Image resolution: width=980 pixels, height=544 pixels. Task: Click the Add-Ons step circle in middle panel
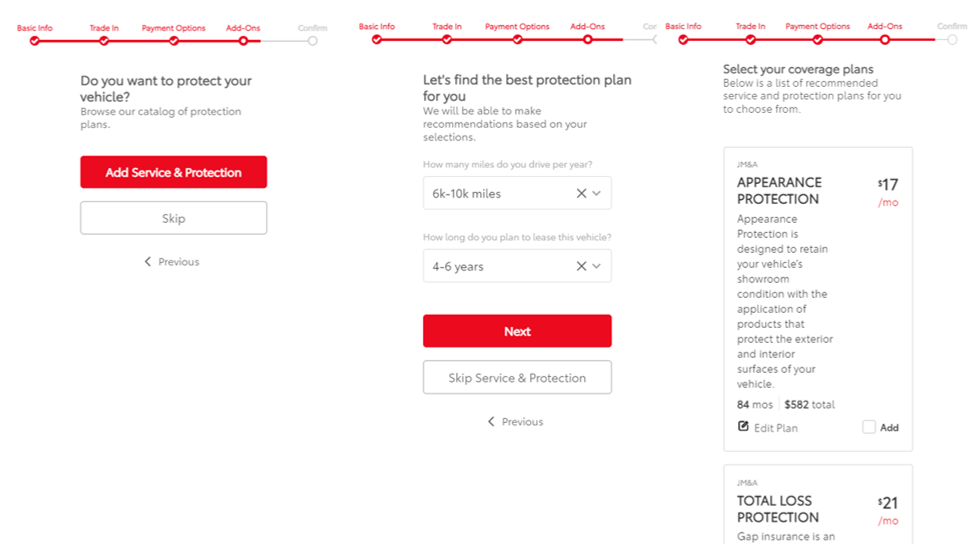point(588,40)
